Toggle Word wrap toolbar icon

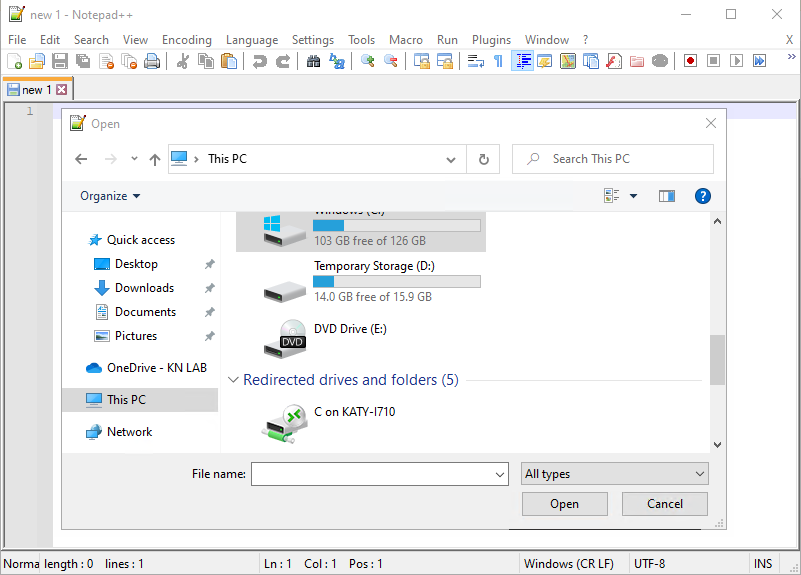476,61
